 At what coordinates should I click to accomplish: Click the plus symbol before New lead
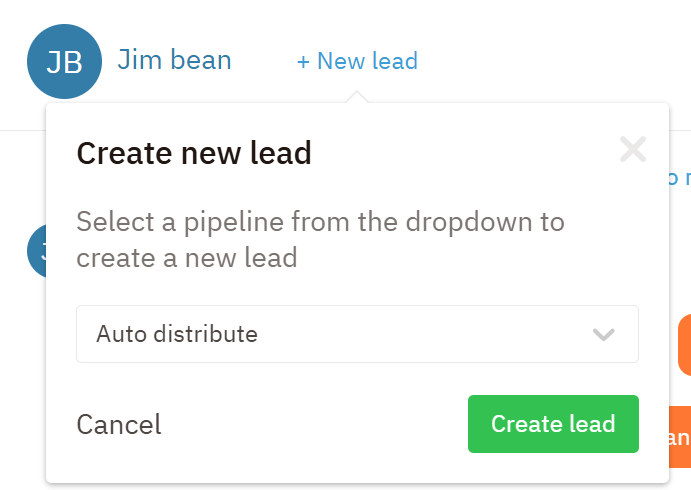pos(303,62)
